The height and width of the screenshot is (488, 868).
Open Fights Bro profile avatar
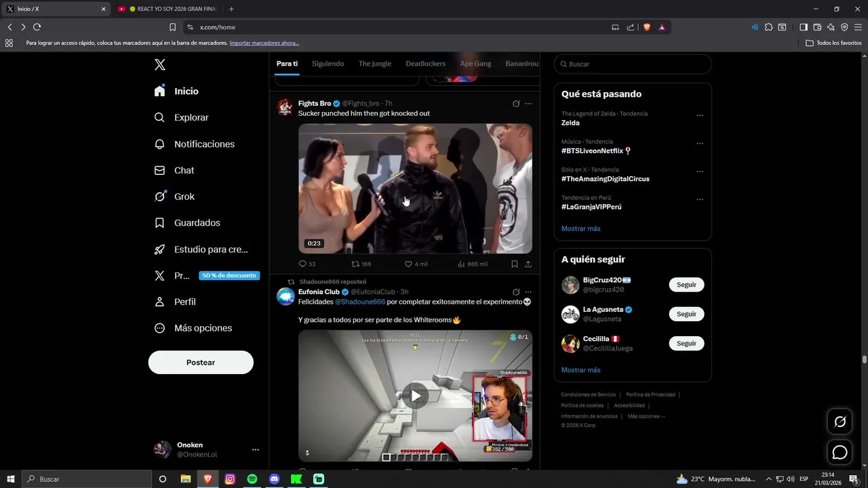[285, 107]
